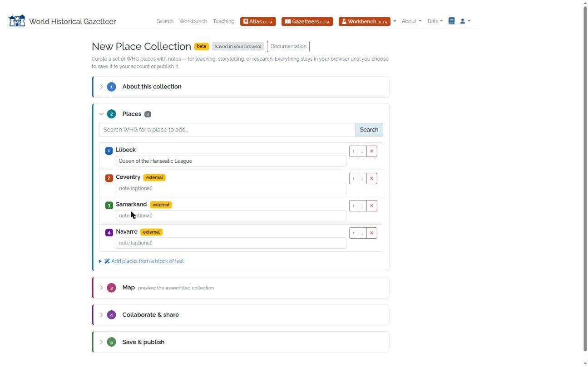The width and height of the screenshot is (588, 367).
Task: Click the Navarre note field
Action: pos(231,243)
